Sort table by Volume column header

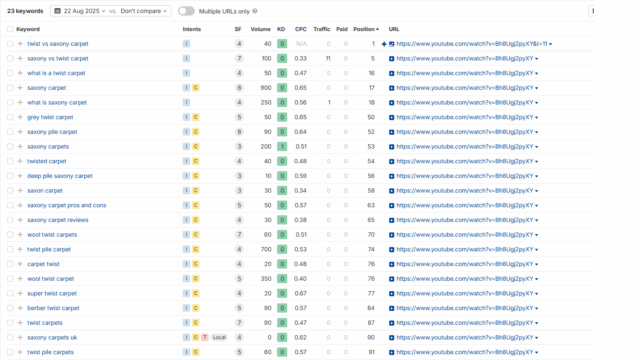[x=260, y=29]
